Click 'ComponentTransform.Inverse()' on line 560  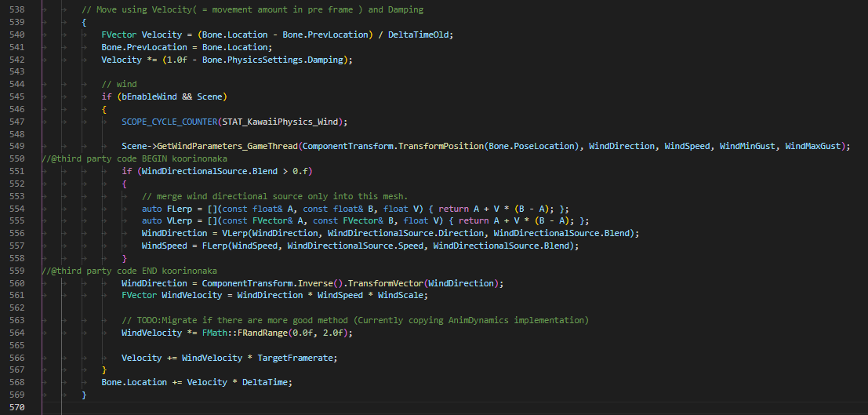pos(272,283)
